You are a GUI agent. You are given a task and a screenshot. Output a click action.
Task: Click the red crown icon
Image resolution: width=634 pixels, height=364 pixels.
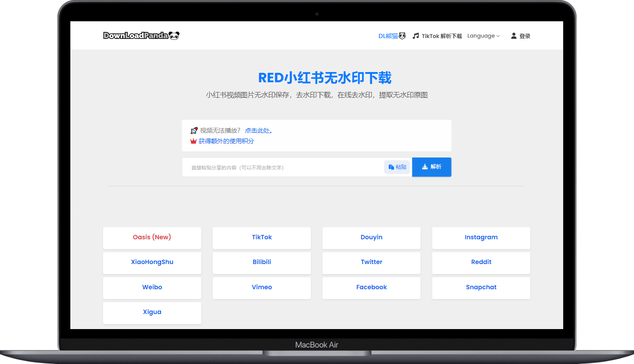[x=193, y=141]
